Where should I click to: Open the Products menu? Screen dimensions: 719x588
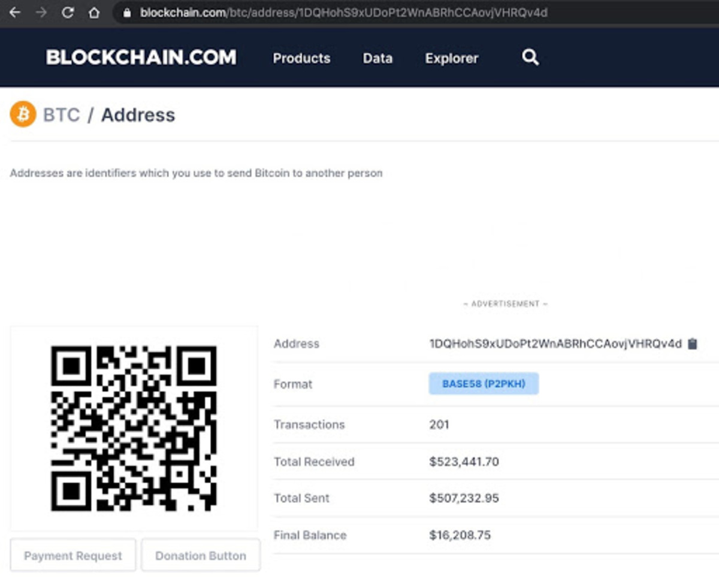click(301, 58)
